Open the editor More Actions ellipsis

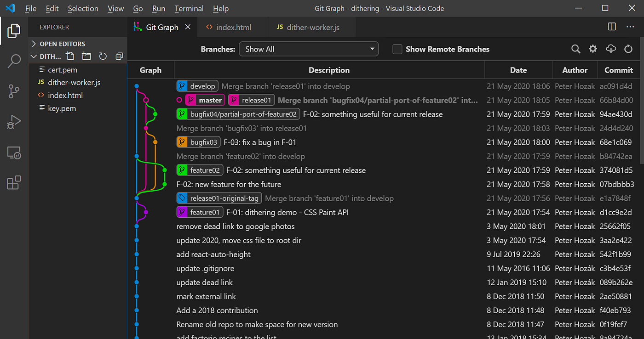click(x=630, y=27)
